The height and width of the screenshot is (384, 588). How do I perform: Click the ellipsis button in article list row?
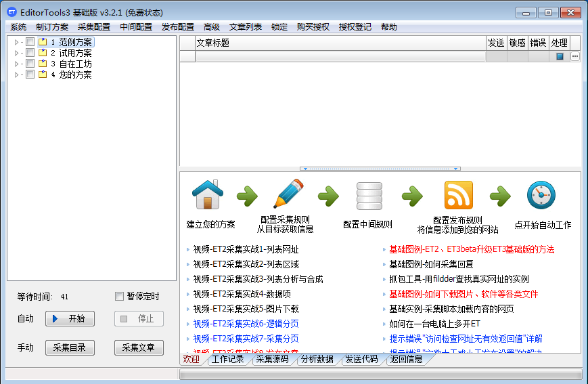coord(575,57)
